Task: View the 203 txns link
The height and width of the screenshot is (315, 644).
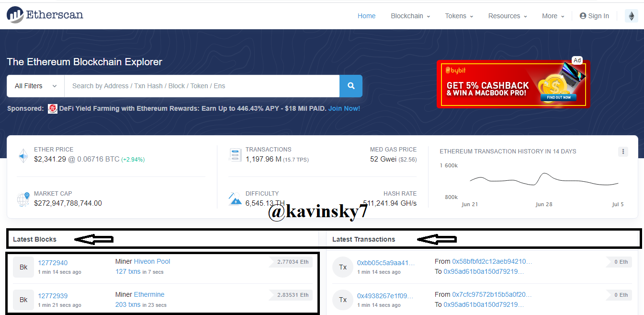Action: (x=128, y=304)
